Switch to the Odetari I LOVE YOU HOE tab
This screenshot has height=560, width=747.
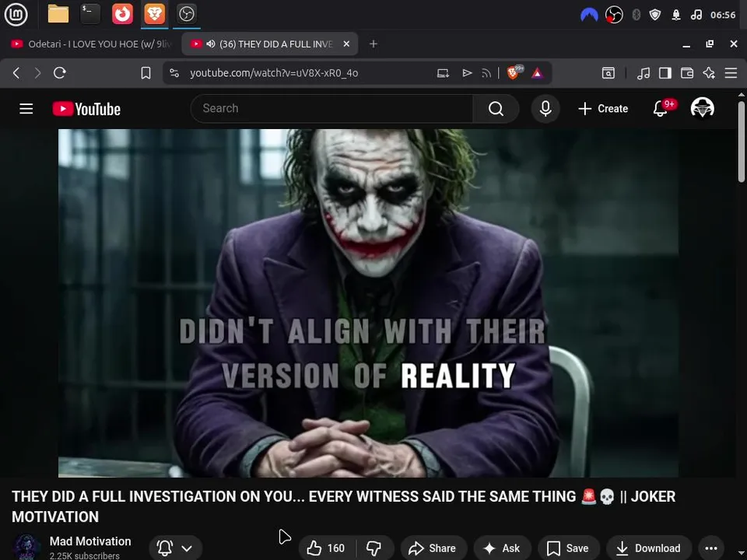click(90, 44)
